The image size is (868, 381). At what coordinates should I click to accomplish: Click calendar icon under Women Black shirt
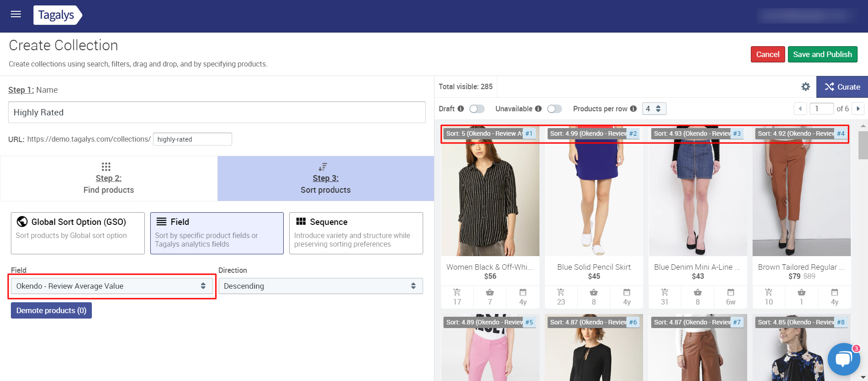click(x=523, y=292)
